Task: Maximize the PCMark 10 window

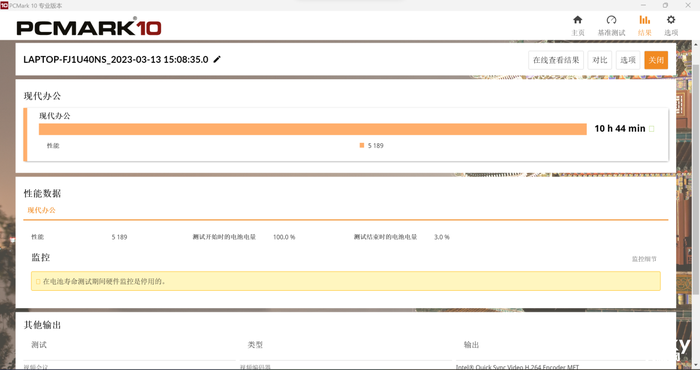Action: pyautogui.click(x=665, y=5)
